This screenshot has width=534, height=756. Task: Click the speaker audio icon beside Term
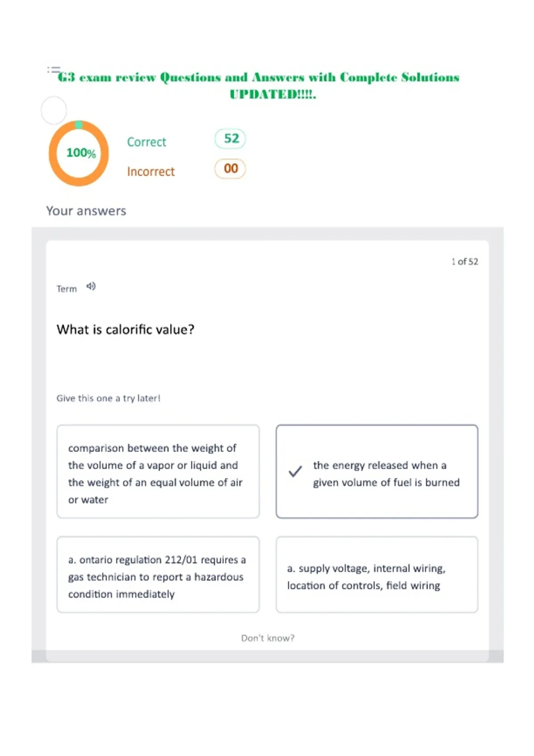pyautogui.click(x=91, y=286)
